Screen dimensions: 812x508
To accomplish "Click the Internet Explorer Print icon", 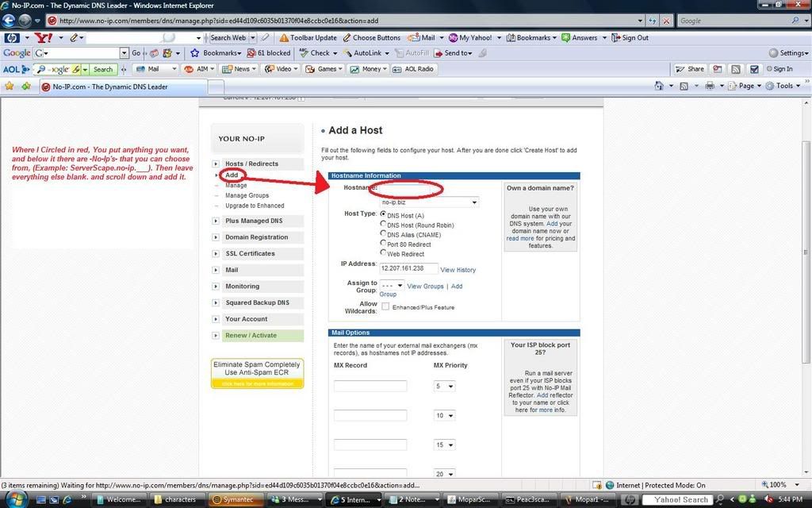I will coord(710,86).
